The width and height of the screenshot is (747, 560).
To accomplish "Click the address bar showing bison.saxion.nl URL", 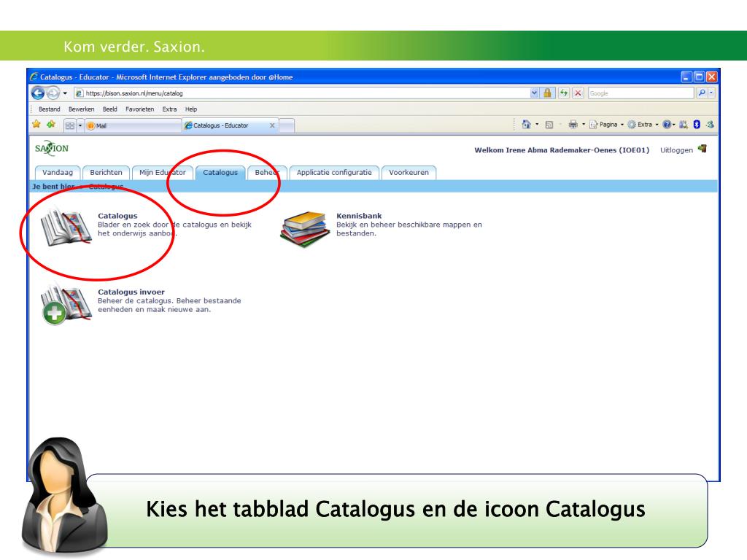I will [302, 93].
